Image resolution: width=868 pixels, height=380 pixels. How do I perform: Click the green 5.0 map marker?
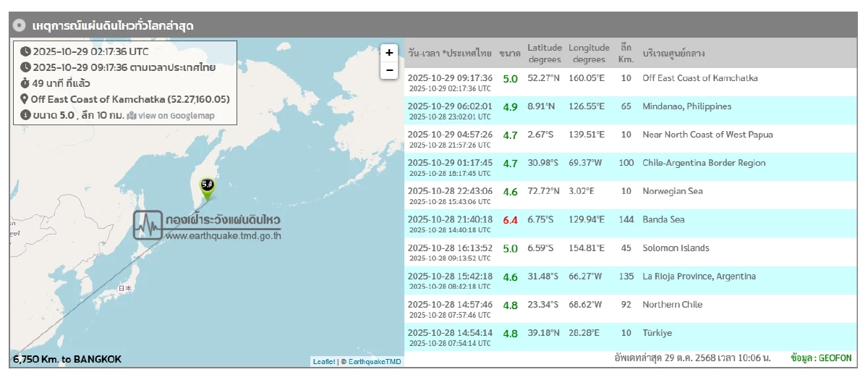(x=208, y=186)
